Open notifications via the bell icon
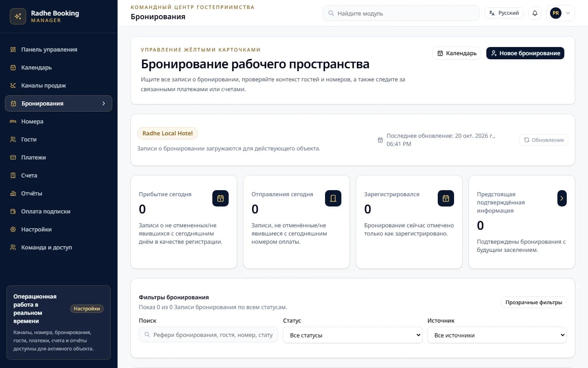Viewport: 588px width, 368px height. coord(535,13)
